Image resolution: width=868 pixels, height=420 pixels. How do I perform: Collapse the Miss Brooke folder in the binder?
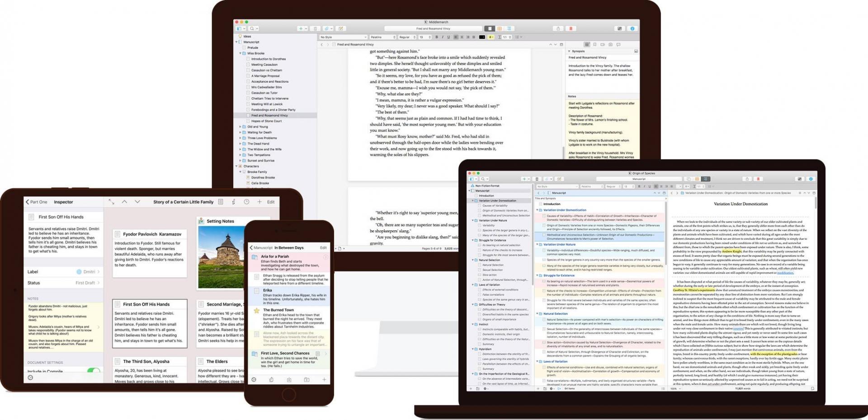(240, 53)
